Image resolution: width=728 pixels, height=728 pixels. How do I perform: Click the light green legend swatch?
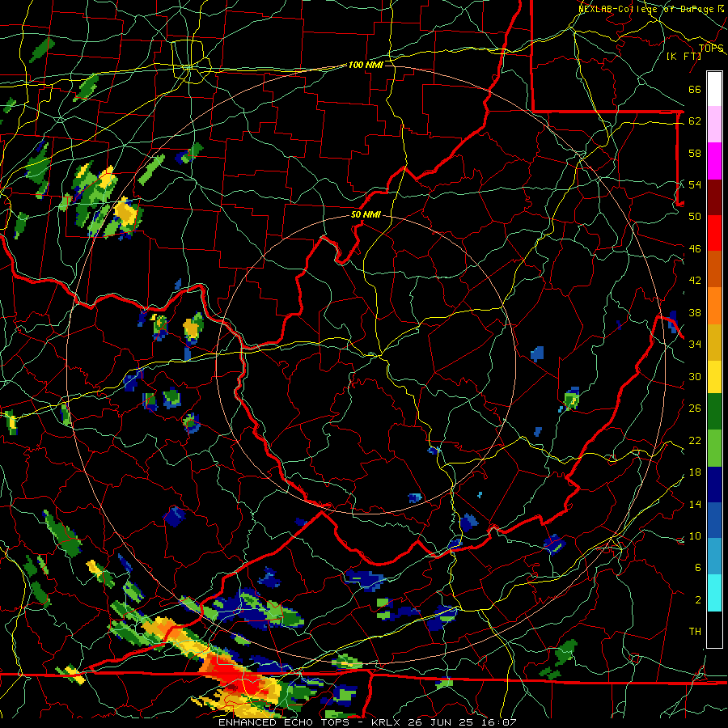click(x=714, y=448)
